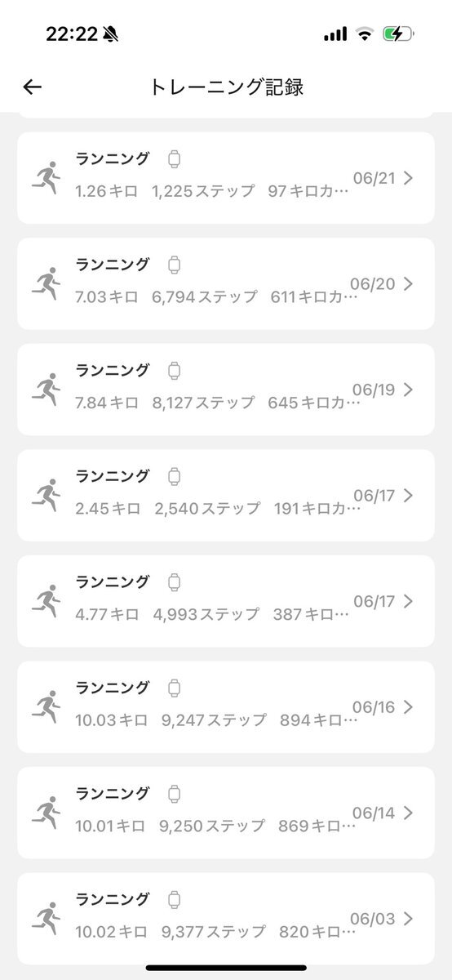Screen dimensions: 452x980
Task: Tap the runner icon of the 06/19 record
Action: (47, 390)
